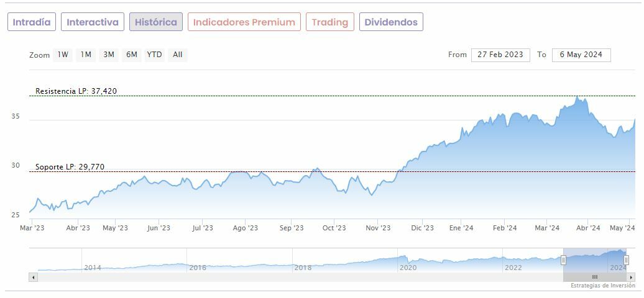Open the Indicadores Premium tab

[x=244, y=22]
